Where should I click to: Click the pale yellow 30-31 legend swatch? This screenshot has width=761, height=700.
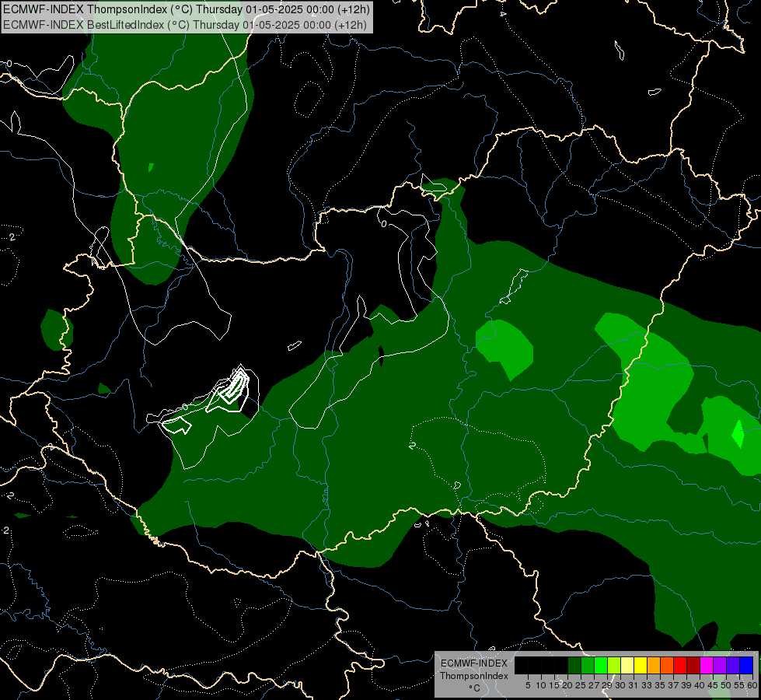627,665
